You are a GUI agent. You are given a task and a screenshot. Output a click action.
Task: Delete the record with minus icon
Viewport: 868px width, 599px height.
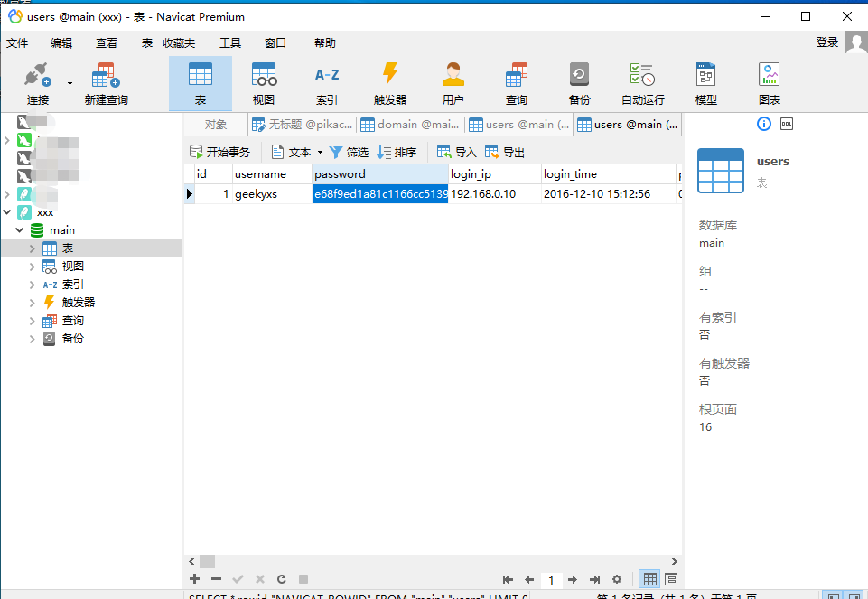tap(217, 579)
